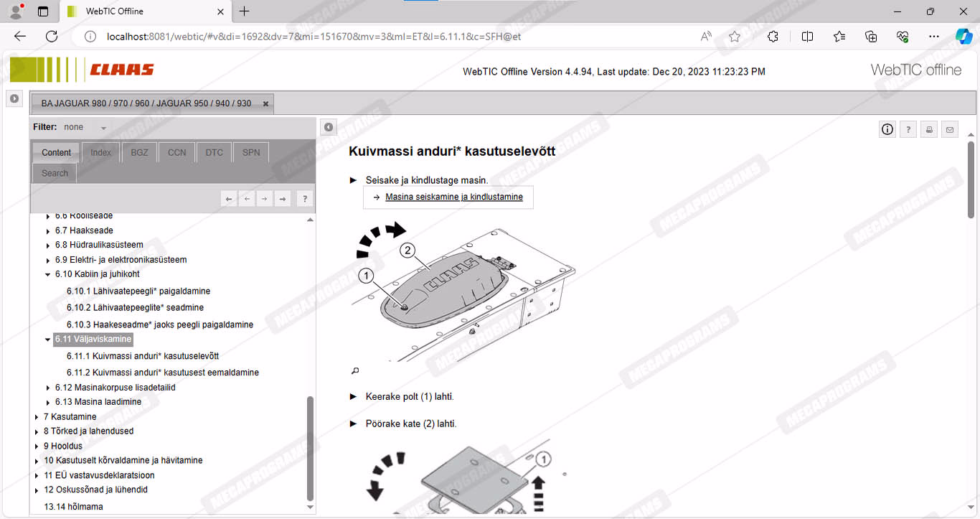Switch to the DTC tab

point(214,152)
